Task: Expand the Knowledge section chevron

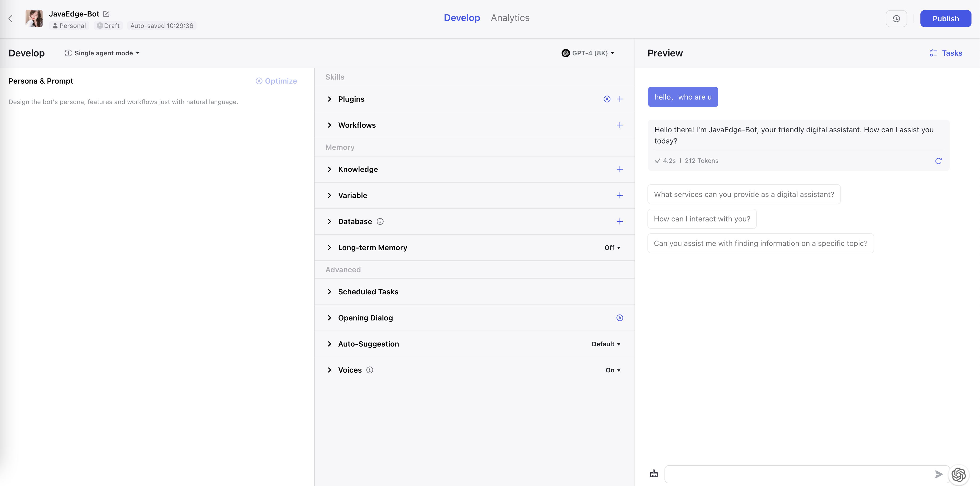Action: point(329,169)
